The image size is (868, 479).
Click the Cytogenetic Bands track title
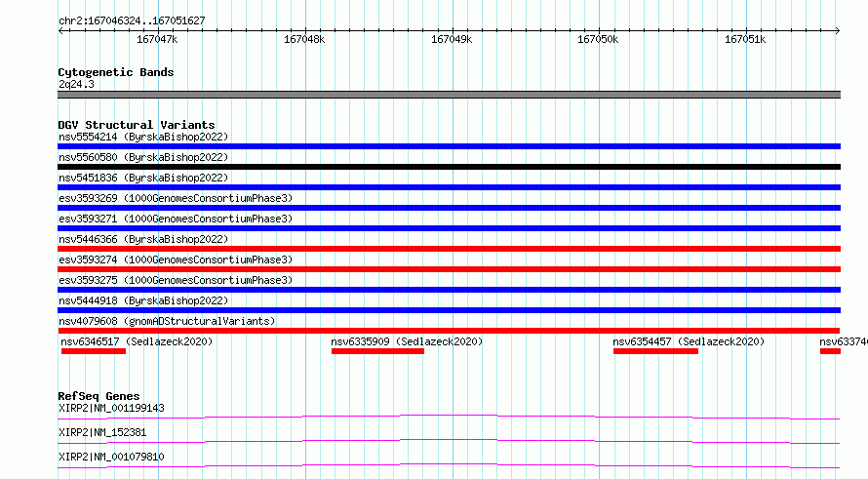pyautogui.click(x=116, y=72)
